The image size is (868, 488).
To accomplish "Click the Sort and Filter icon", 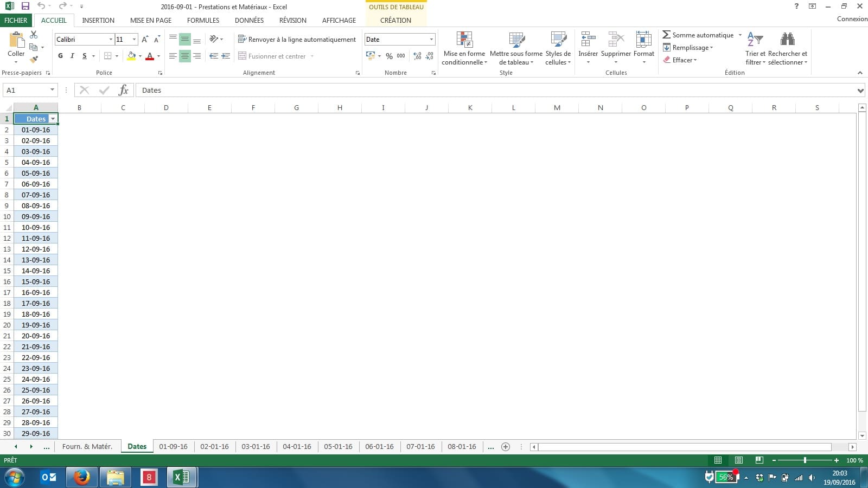I will click(755, 40).
